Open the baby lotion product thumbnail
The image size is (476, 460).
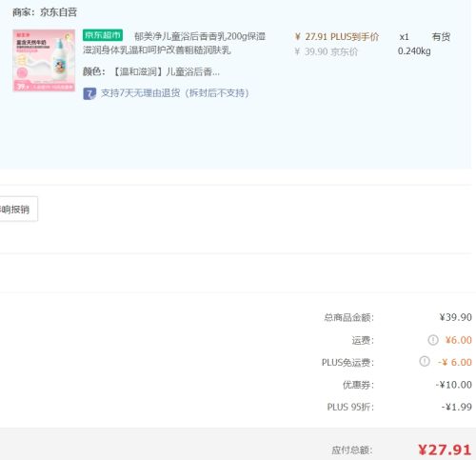pos(44,60)
